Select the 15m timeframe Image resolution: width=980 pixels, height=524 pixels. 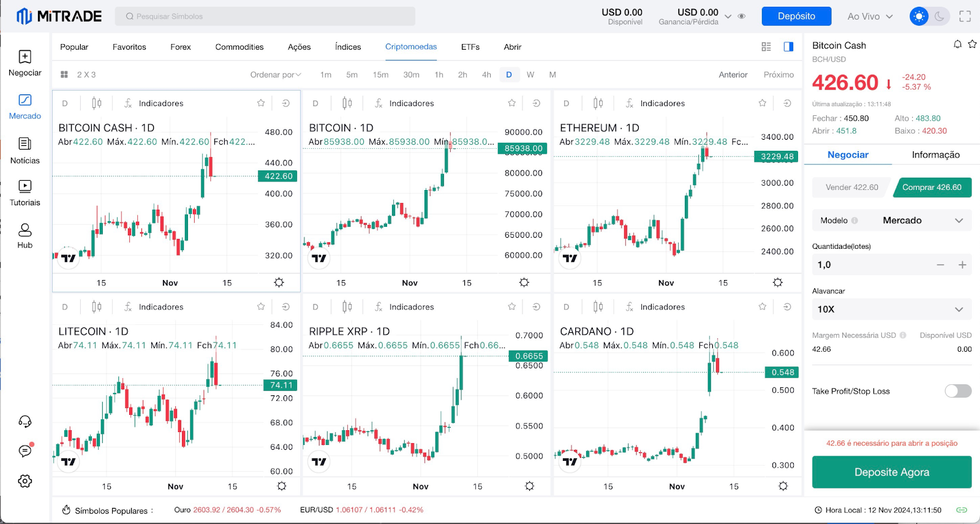(x=380, y=75)
